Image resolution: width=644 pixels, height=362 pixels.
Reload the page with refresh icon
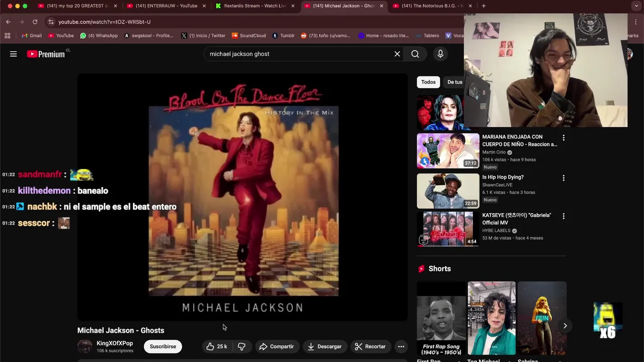35,22
